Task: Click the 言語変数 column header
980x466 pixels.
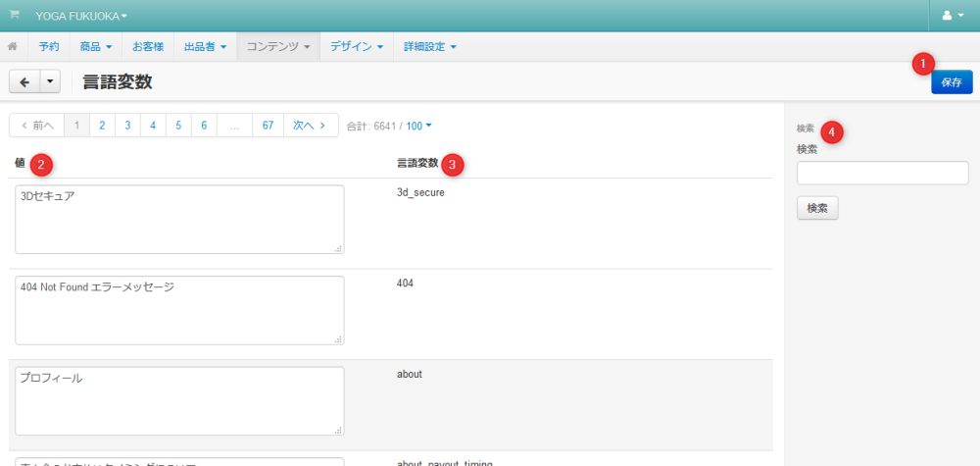Action: click(x=417, y=164)
